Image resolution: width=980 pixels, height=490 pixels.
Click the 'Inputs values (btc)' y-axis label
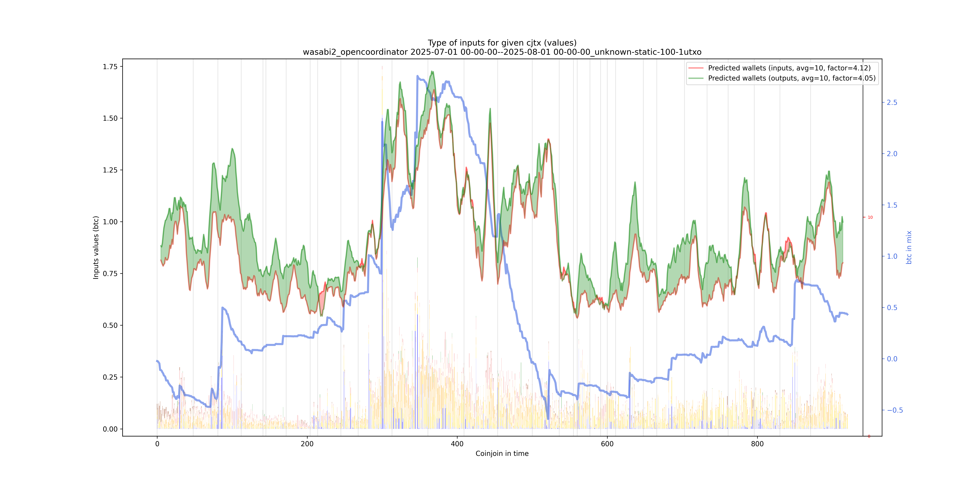(x=96, y=248)
